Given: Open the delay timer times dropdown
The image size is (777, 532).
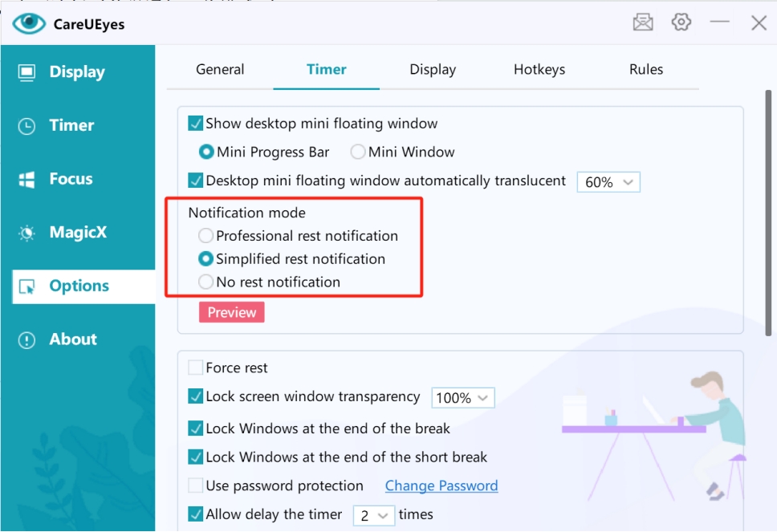Looking at the screenshot, I should (373, 515).
